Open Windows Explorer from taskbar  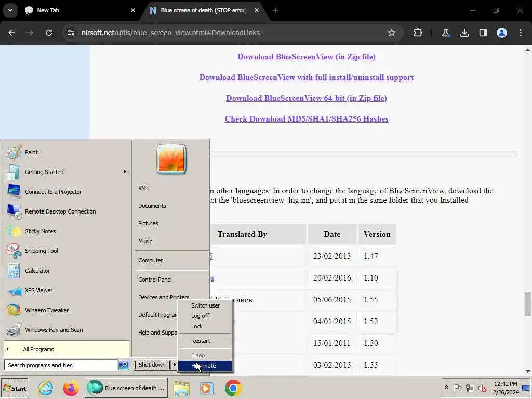point(181,388)
